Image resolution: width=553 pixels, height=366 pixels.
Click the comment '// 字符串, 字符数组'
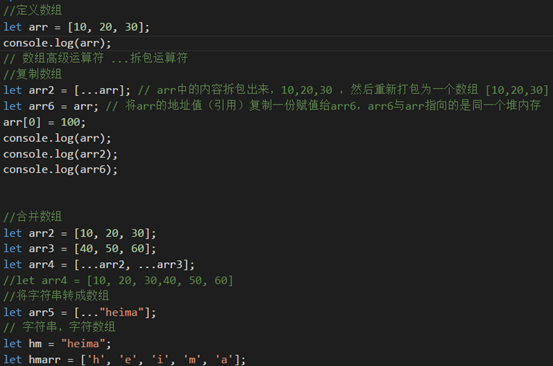tap(59, 327)
